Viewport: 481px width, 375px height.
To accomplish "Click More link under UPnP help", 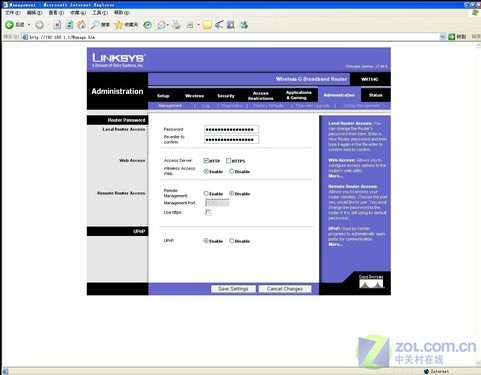I will pyautogui.click(x=335, y=244).
